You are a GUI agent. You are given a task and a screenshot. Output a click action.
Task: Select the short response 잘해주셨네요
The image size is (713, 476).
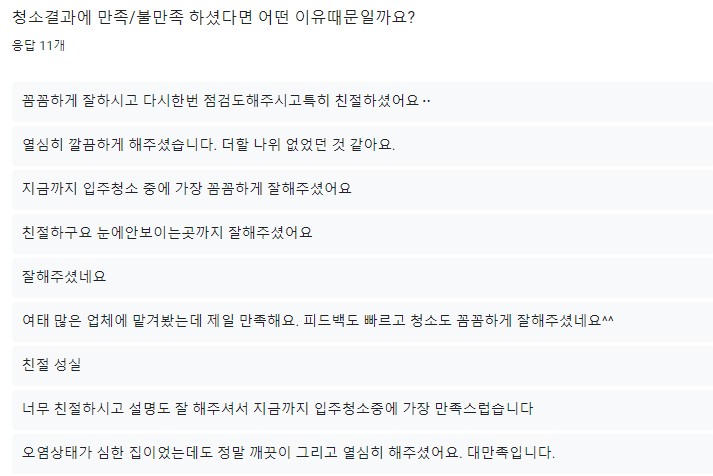point(362,277)
